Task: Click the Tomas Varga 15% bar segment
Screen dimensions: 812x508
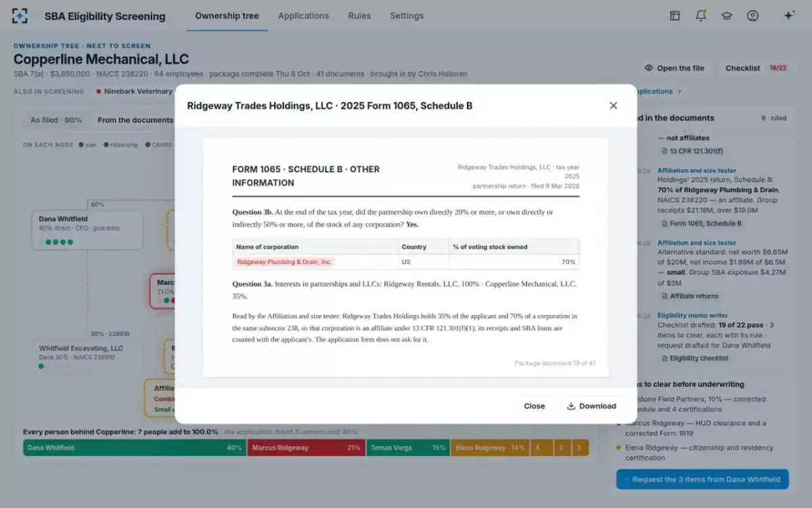Action: [408, 448]
